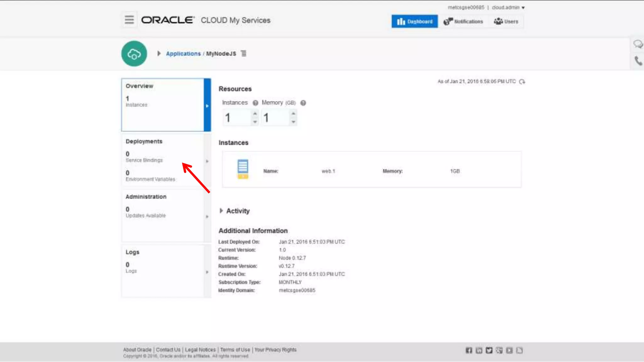Image resolution: width=644 pixels, height=362 pixels.
Task: Click the Instances number field
Action: (237, 118)
